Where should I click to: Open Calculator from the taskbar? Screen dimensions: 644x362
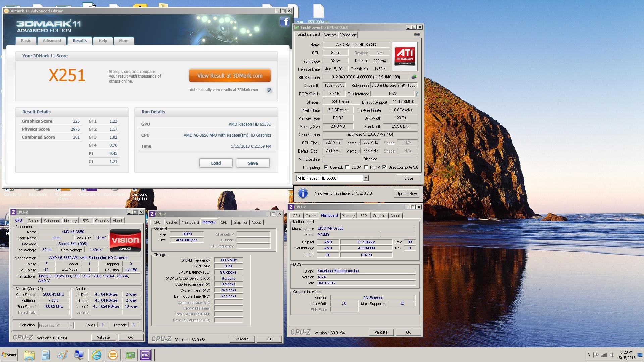pos(46,355)
